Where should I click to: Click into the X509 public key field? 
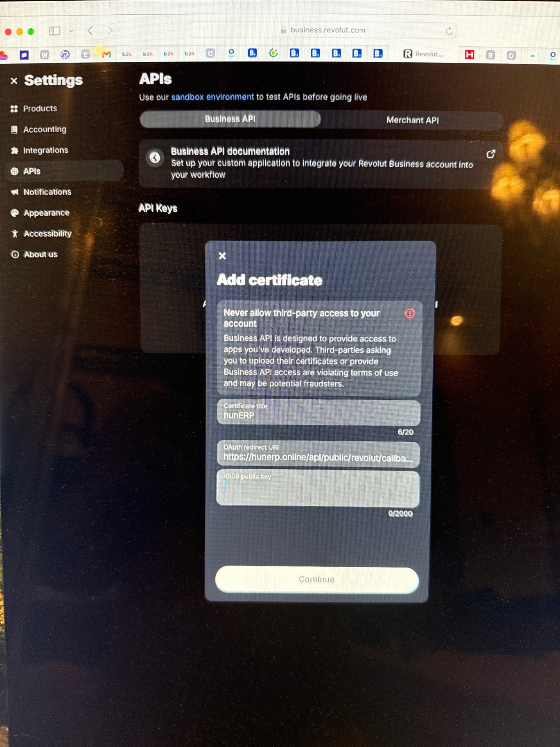coord(318,488)
